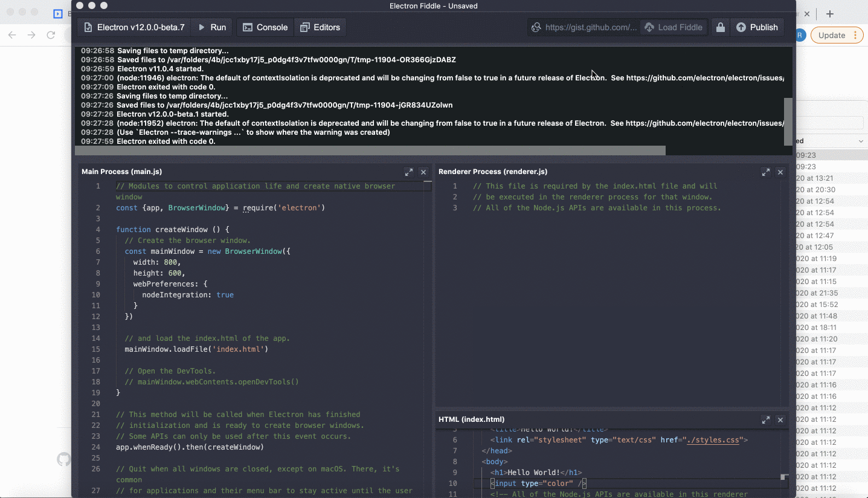Click the Publish upload arrow icon
Viewport: 868px width, 498px height.
point(741,27)
